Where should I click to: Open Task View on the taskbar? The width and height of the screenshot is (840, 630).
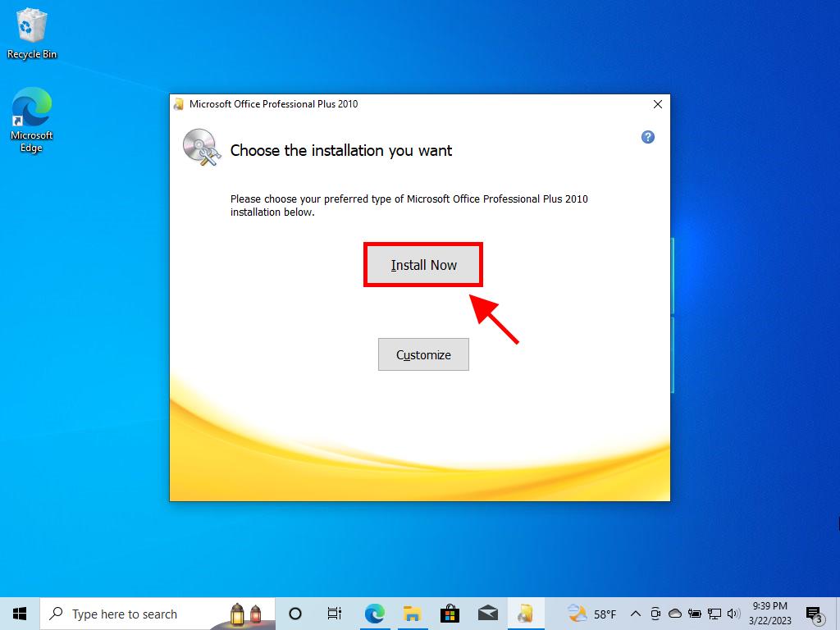(x=335, y=614)
